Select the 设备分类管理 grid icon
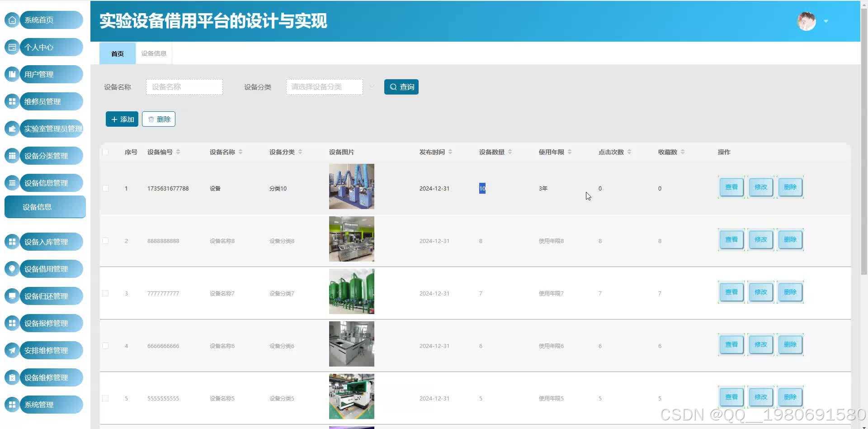 12,156
